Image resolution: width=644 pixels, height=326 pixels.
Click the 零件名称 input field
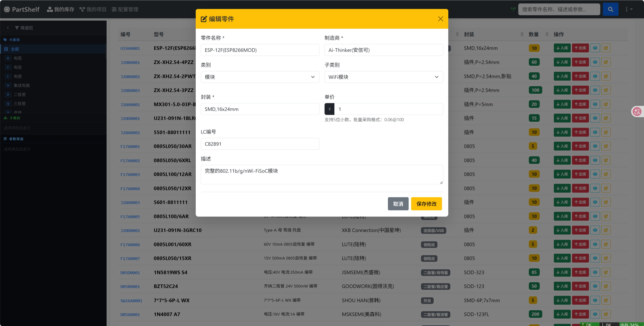point(260,50)
